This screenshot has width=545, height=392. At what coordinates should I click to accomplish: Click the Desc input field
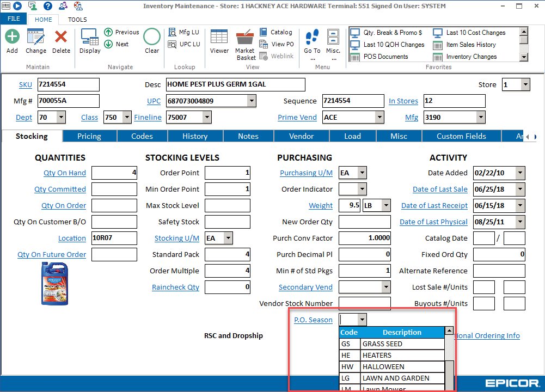pos(235,84)
